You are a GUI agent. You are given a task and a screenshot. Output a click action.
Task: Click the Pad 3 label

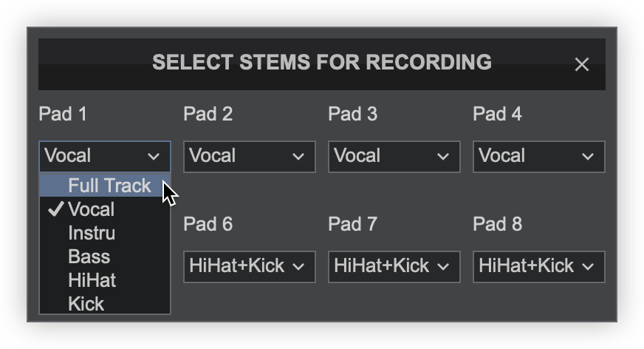[x=352, y=114]
